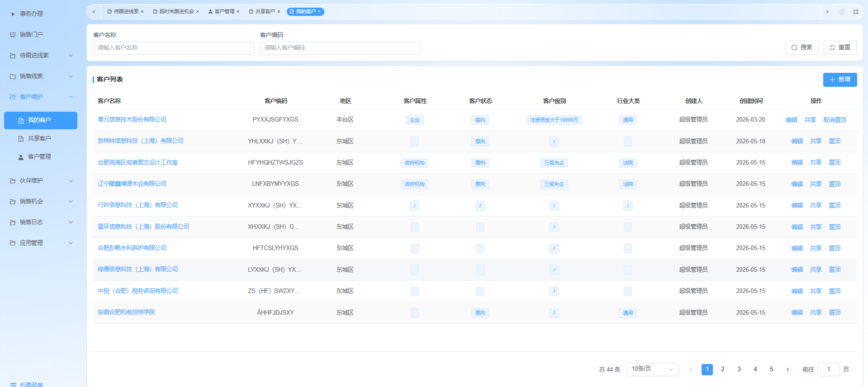
Task: Click the person icon beside 客户管理 in sidebar
Action: coord(21,157)
